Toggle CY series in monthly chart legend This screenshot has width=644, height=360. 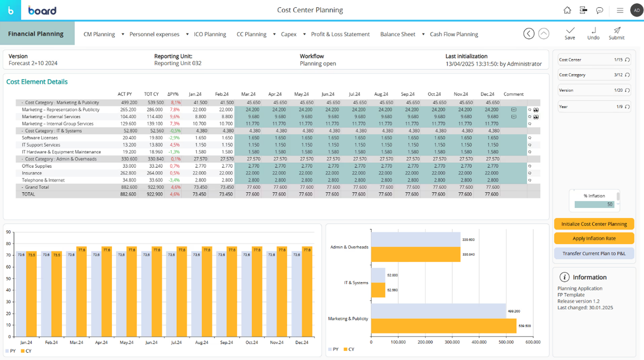pos(26,351)
